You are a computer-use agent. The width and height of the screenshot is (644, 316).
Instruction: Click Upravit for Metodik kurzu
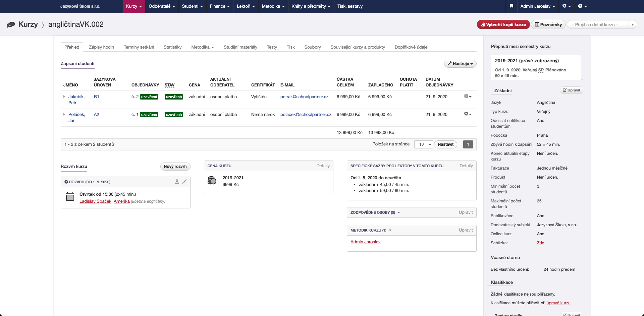tap(466, 230)
